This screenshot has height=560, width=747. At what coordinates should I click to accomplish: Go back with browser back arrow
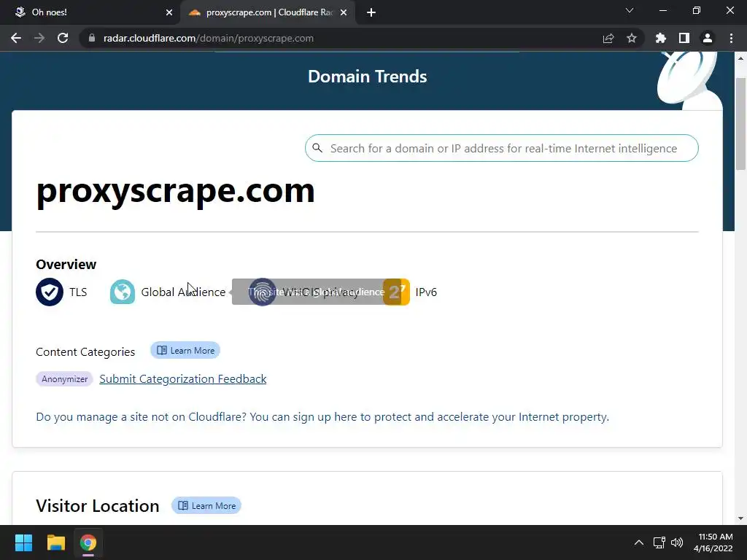pyautogui.click(x=16, y=38)
